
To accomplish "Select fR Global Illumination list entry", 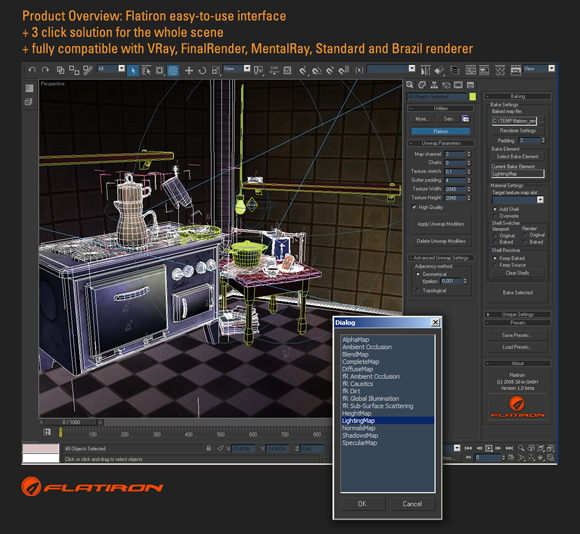I will pyautogui.click(x=370, y=399).
